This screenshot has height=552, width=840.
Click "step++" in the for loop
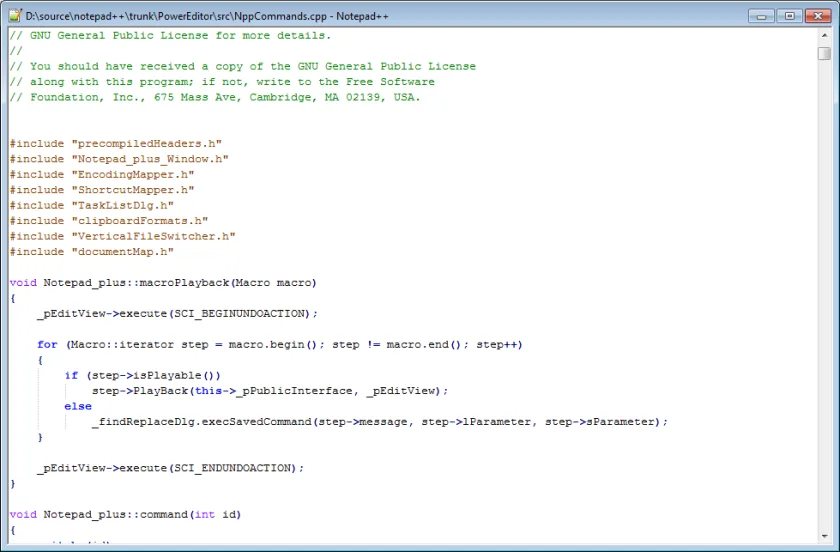[497, 345]
